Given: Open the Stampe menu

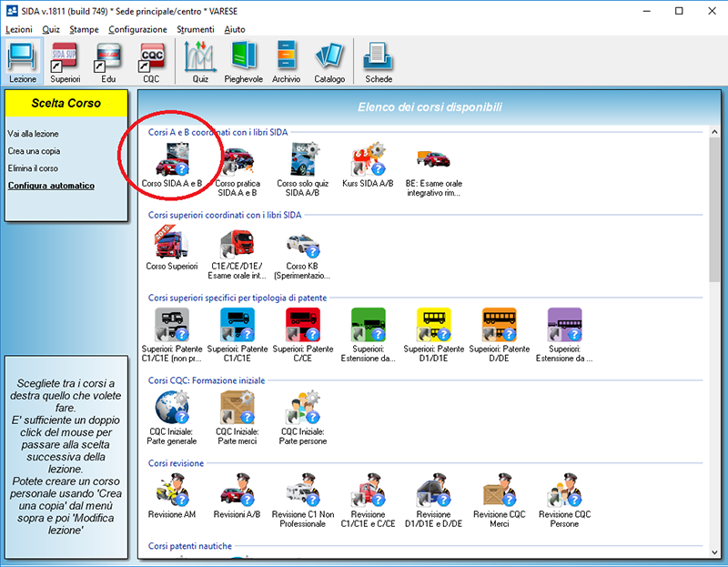Looking at the screenshot, I should [84, 29].
